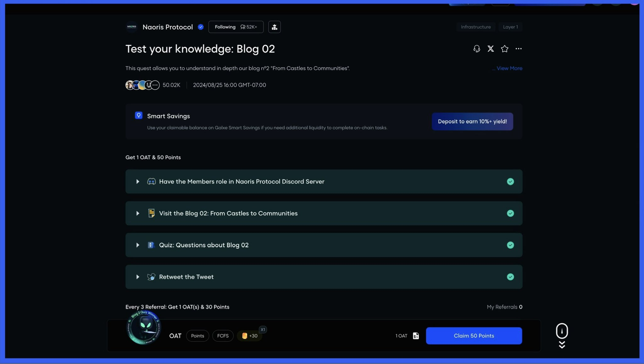Click the Smart Savings lightbulb icon
This screenshot has width=644, height=364.
click(139, 115)
